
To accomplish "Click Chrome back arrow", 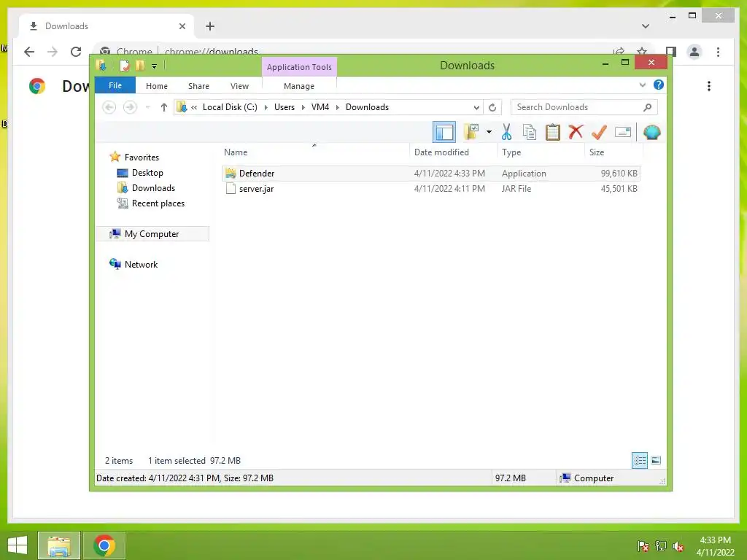I will coord(29,52).
